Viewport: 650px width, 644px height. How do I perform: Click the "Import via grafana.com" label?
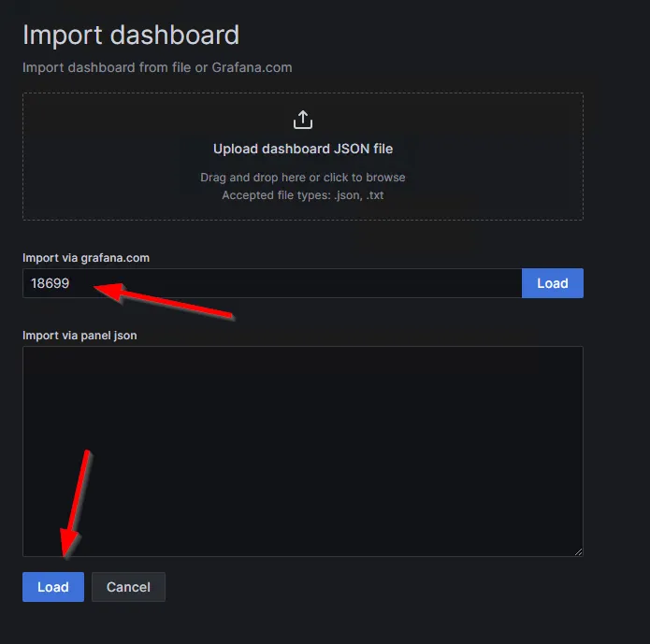pyautogui.click(x=86, y=257)
